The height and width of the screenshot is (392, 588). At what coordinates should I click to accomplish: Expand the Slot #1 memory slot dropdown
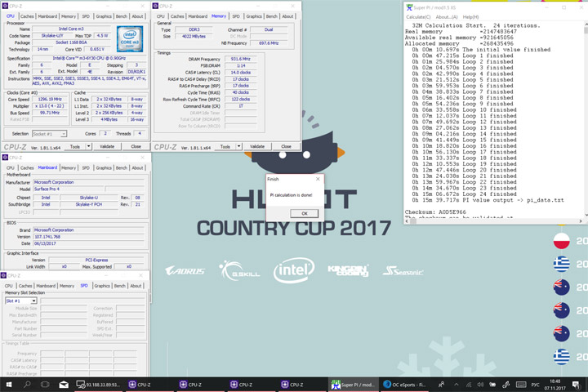point(33,301)
